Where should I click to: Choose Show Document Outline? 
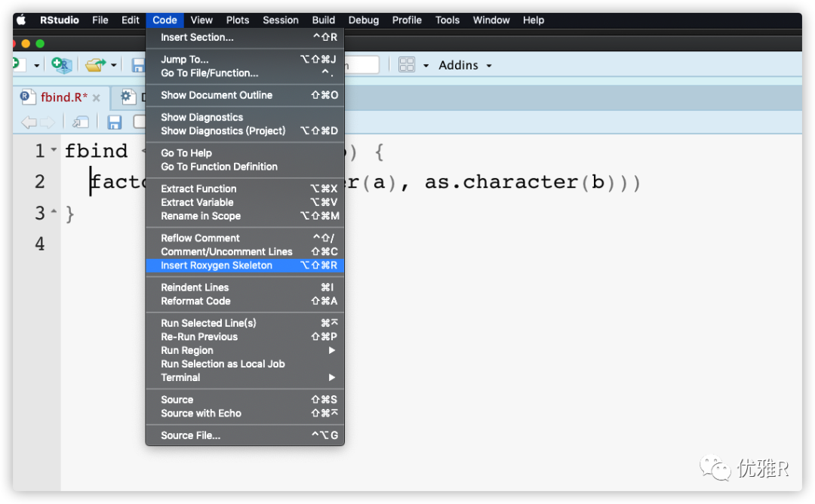click(x=244, y=95)
